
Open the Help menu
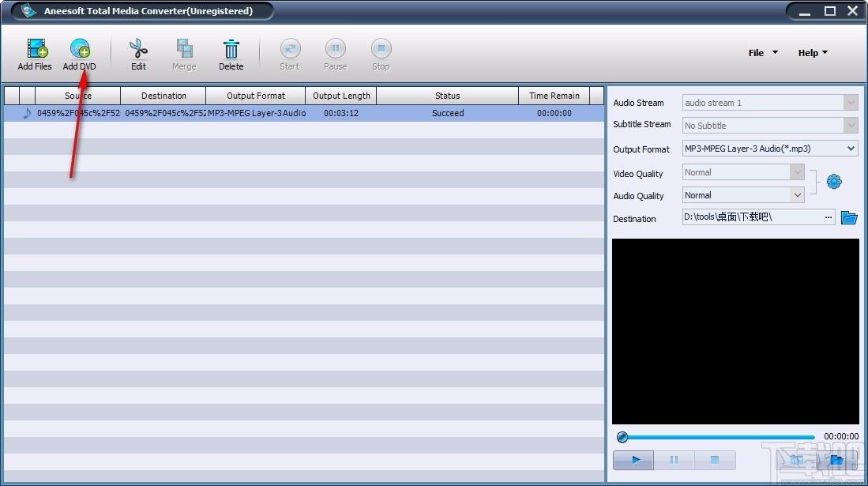[x=813, y=53]
